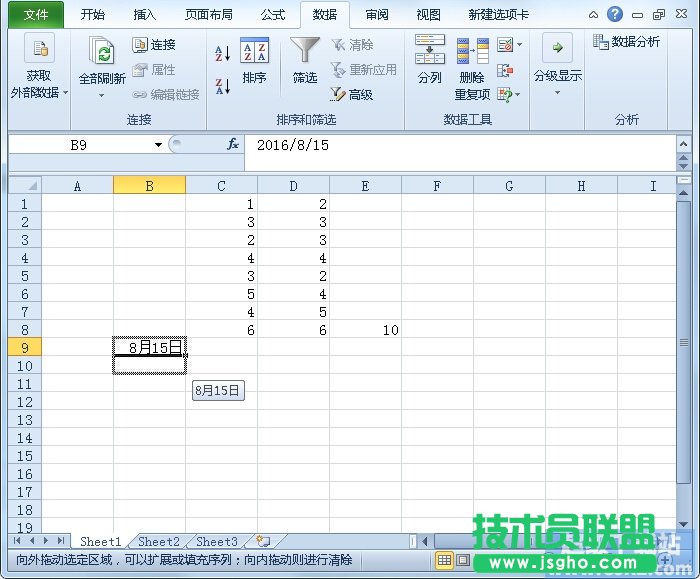Expand the 全部刷新 dropdown arrow
The width and height of the screenshot is (700, 579).
[101, 96]
